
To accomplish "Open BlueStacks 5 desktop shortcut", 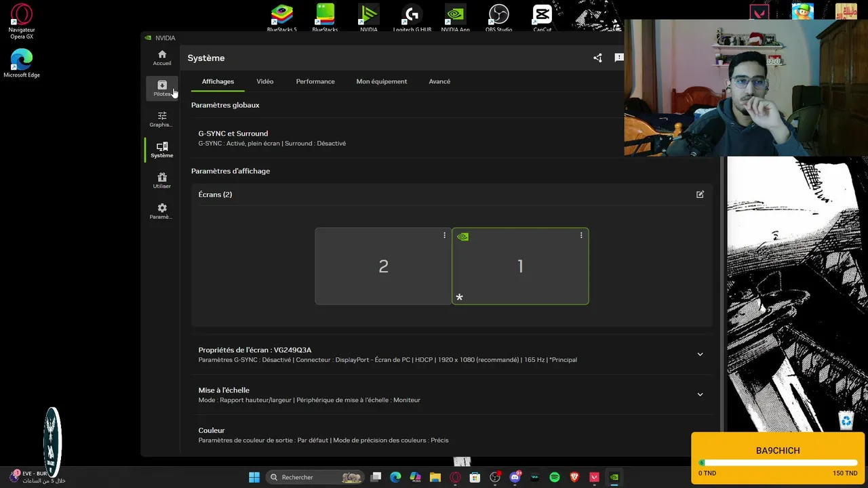I will (281, 17).
